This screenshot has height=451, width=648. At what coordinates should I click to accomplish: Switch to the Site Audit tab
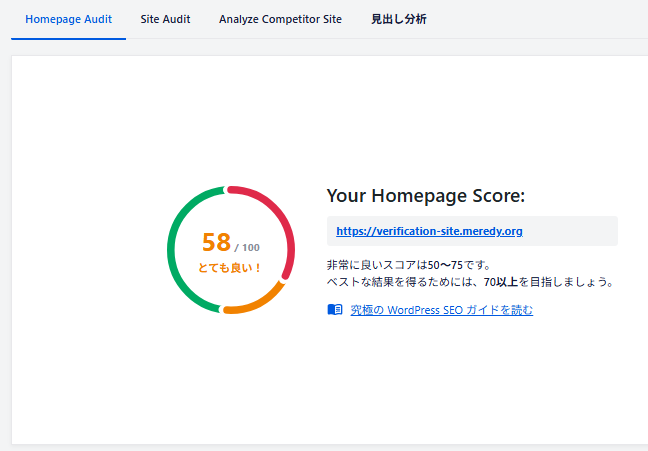pos(165,19)
